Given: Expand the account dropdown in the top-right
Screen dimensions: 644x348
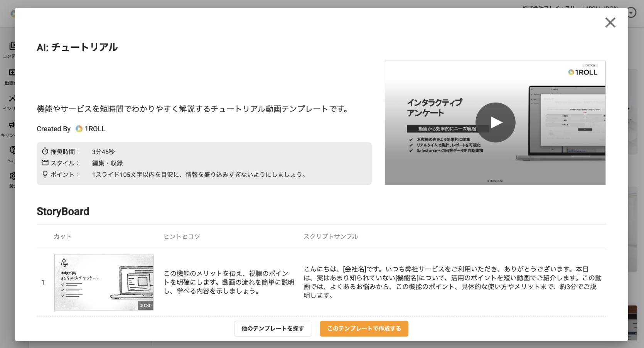Looking at the screenshot, I should click(632, 12).
